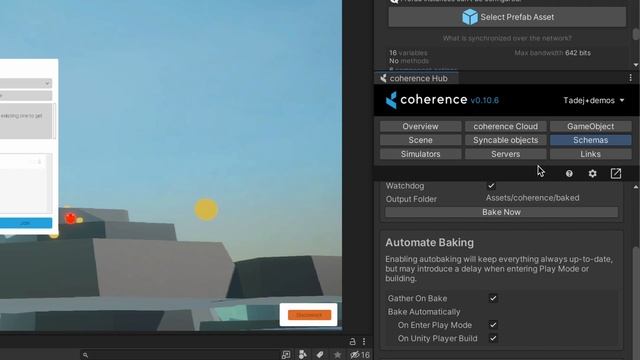Open the Links tab
This screenshot has height=360, width=640.
coord(590,154)
